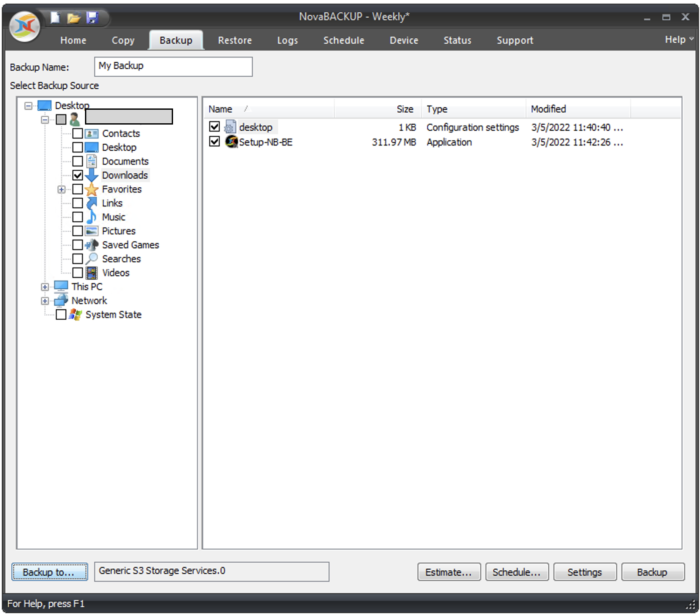Open the Logs tab
This screenshot has width=700, height=615.
point(288,40)
